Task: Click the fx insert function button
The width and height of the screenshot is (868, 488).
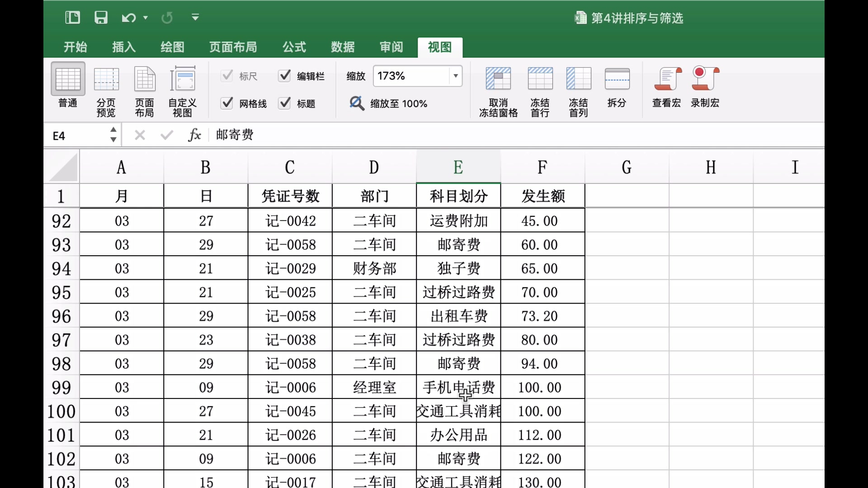Action: point(194,135)
